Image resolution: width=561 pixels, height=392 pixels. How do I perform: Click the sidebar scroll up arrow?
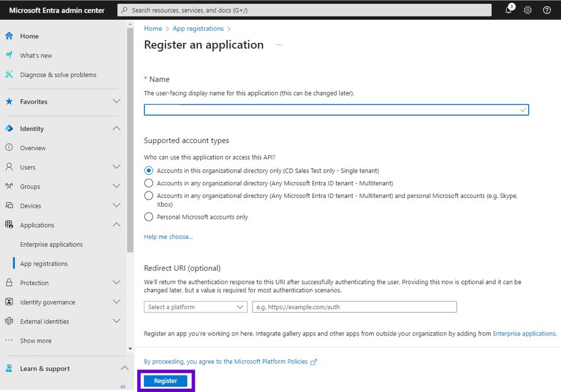click(130, 24)
